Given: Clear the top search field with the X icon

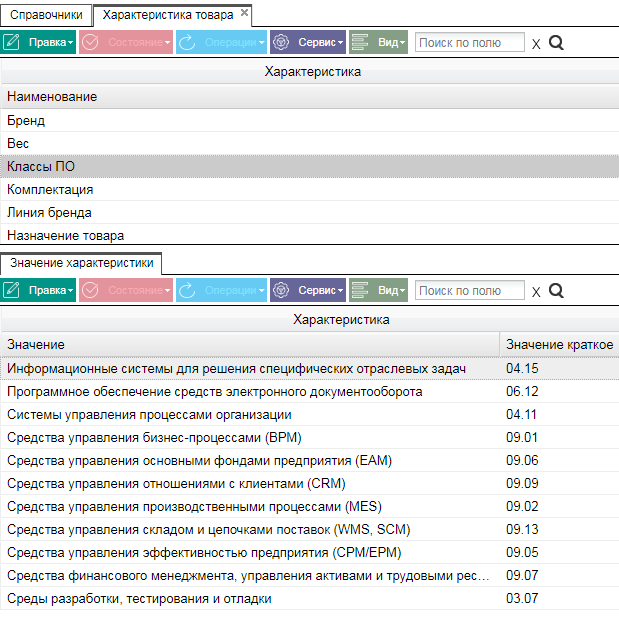Looking at the screenshot, I should click(x=536, y=44).
